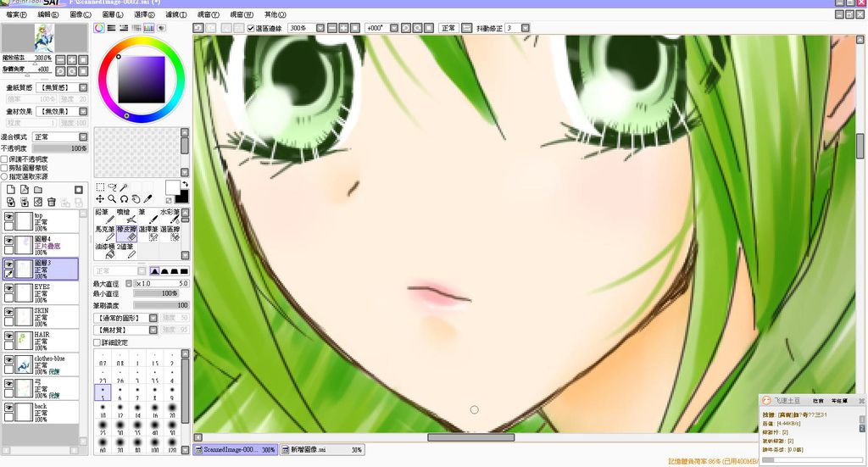Select the rotate view tool
Screen dimensions: 868x467
coord(124,198)
